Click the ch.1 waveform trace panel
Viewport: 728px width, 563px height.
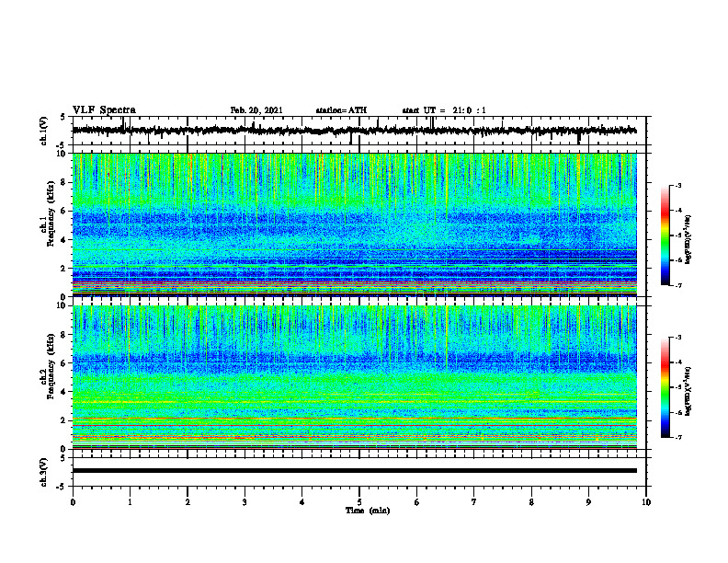359,131
